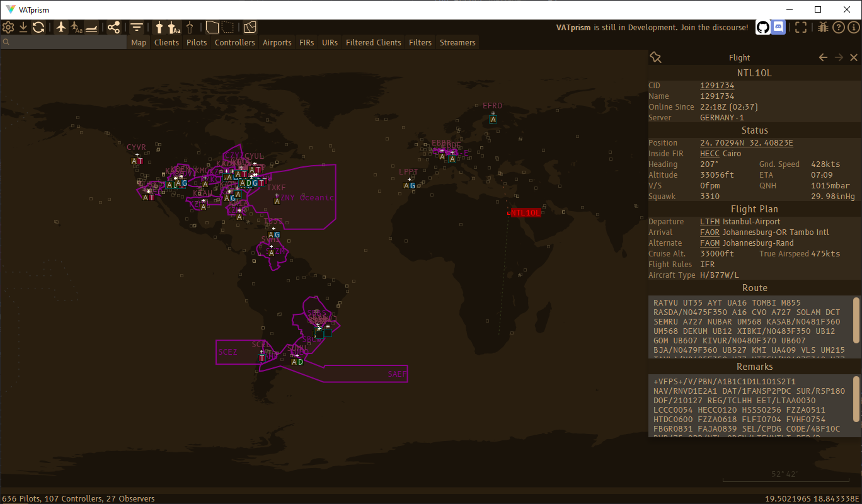862x504 pixels.
Task: Click the LPPT airport label on map
Action: [x=408, y=172]
